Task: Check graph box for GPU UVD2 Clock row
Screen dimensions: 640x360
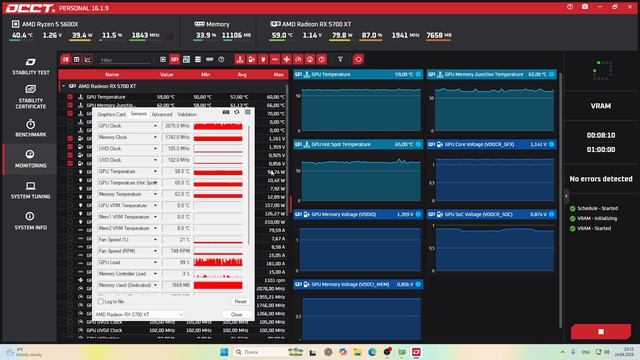Action: [x=70, y=330]
